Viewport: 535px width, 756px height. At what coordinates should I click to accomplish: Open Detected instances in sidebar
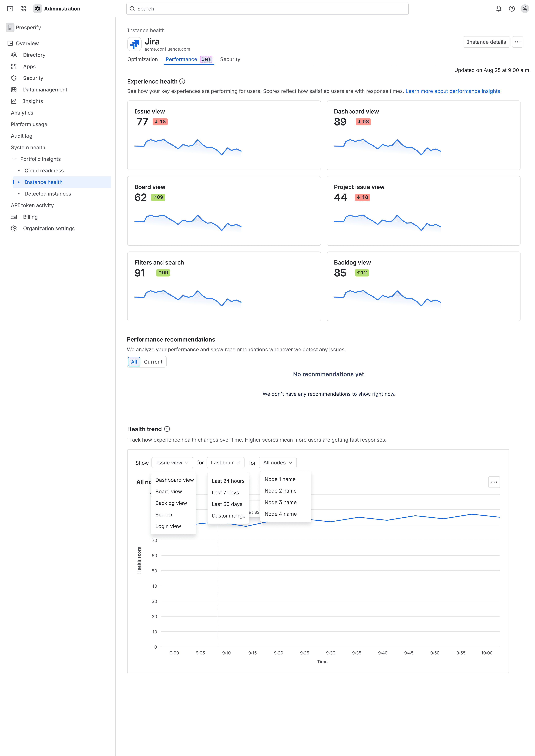point(48,194)
